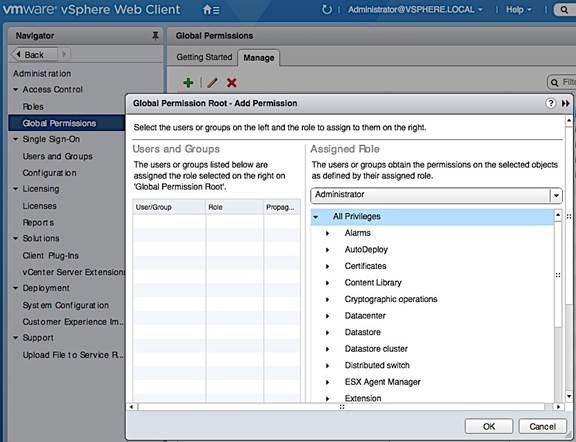Expand the Datastore privilege node
This screenshot has height=442, width=576.
[327, 333]
